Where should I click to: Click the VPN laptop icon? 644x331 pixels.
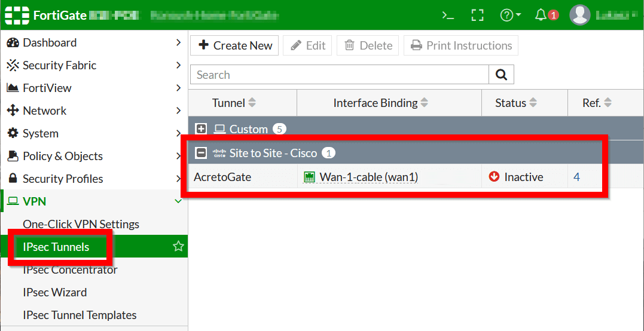[13, 201]
